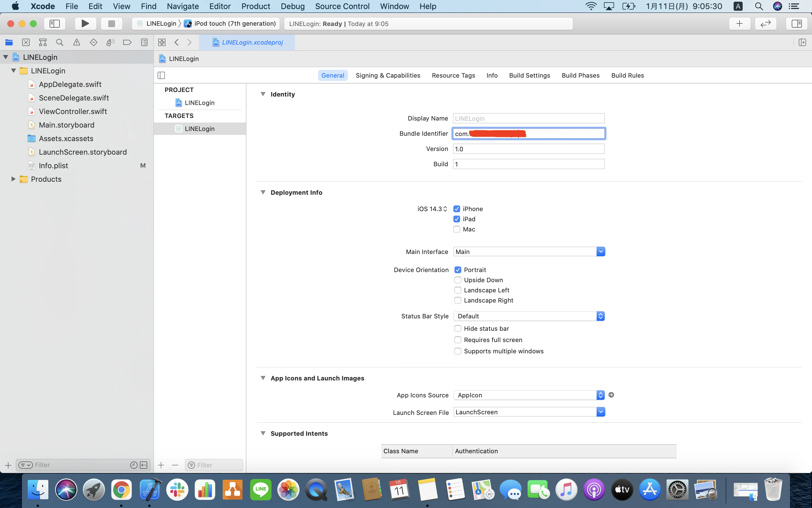812x508 pixels.
Task: Open the test navigator diamond icon
Action: click(x=94, y=42)
